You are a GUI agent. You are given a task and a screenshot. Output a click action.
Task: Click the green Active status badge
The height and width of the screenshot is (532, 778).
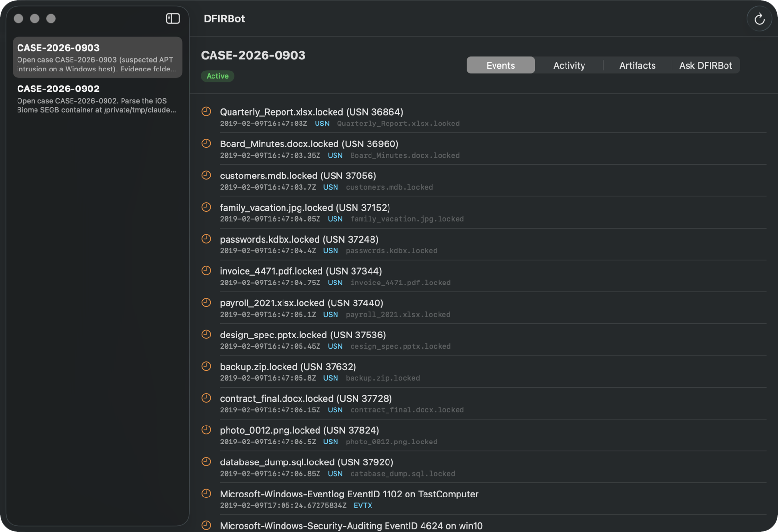[x=217, y=76]
